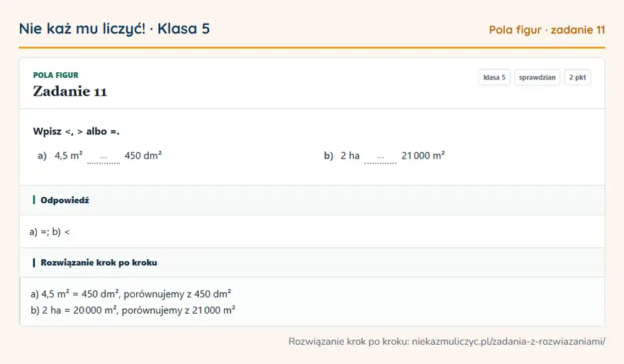Click solution line 'a) 4,5 m² = 450 dm²'
The height and width of the screenshot is (364, 624).
[131, 294]
